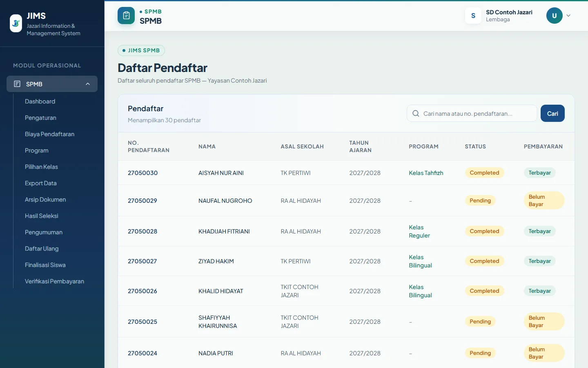Focus the Cari nama search field
Screen dimensions: 588x368
(472, 113)
